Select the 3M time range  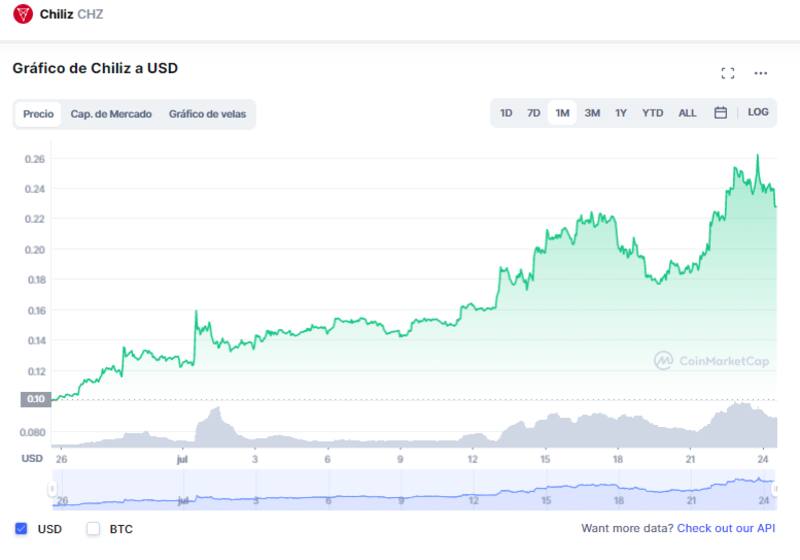592,113
